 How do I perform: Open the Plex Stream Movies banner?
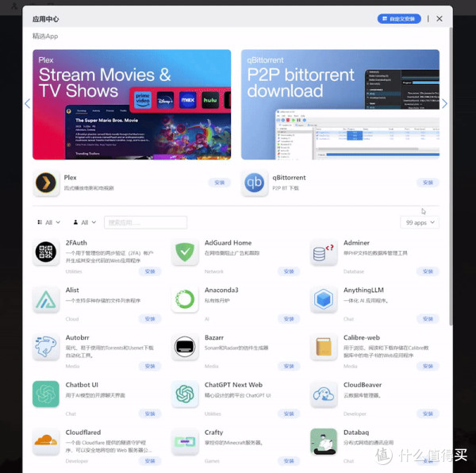132,105
